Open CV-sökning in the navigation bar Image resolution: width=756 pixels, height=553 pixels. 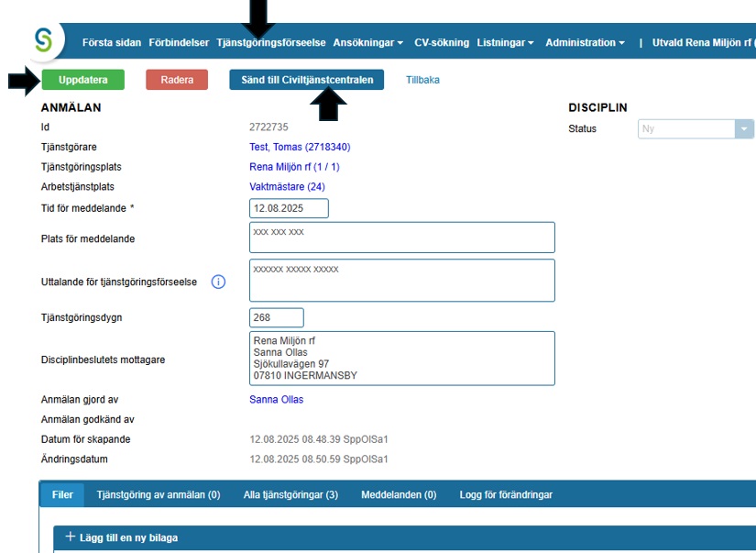[x=441, y=43]
